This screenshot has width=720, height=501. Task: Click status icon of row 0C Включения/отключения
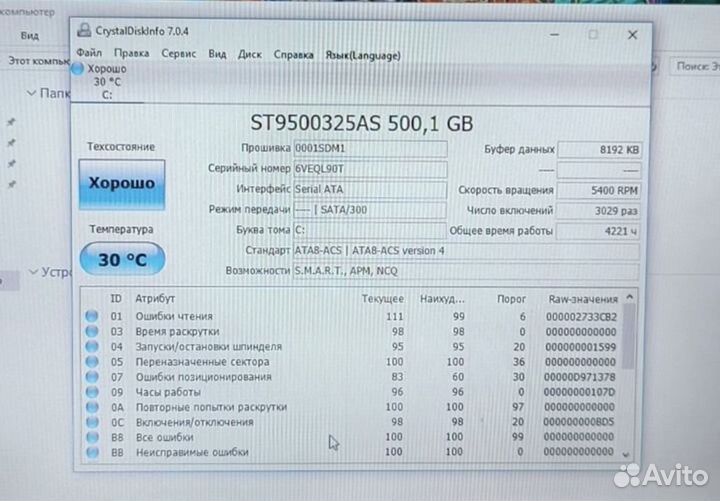[x=92, y=422]
